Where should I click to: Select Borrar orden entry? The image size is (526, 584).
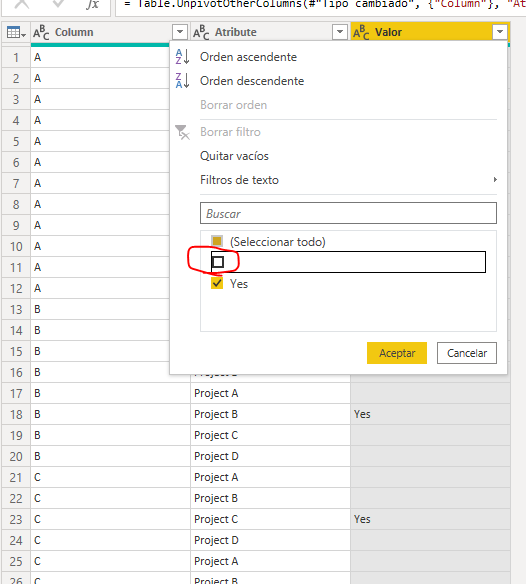pyautogui.click(x=234, y=105)
